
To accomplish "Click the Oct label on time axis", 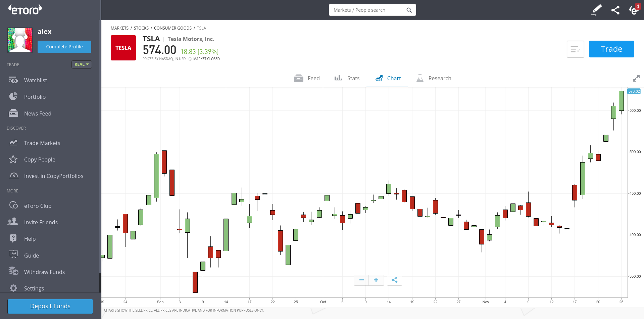I will 323,302.
